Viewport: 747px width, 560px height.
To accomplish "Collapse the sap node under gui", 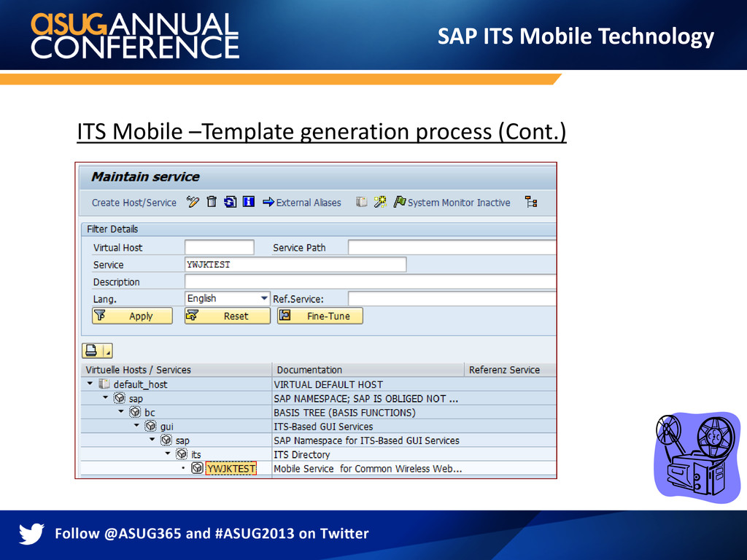I will (x=152, y=440).
